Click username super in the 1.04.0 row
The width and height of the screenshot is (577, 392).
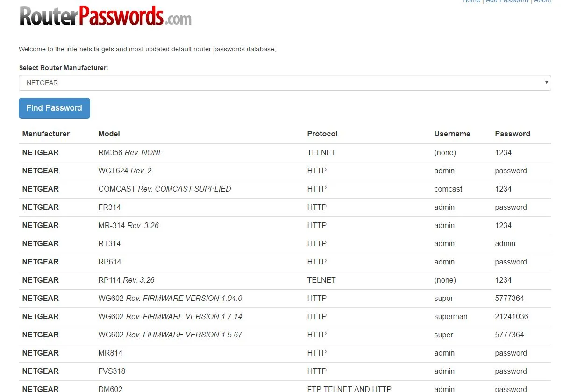point(443,298)
